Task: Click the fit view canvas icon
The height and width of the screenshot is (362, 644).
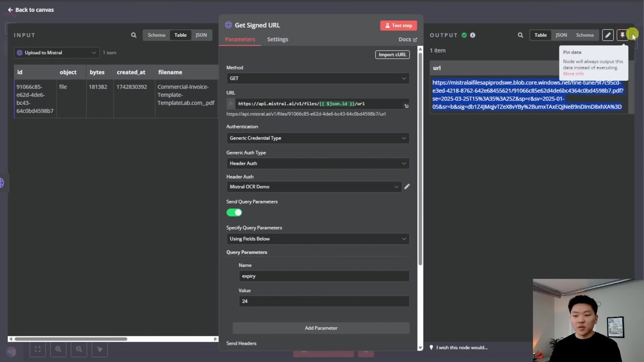Action: click(37, 350)
